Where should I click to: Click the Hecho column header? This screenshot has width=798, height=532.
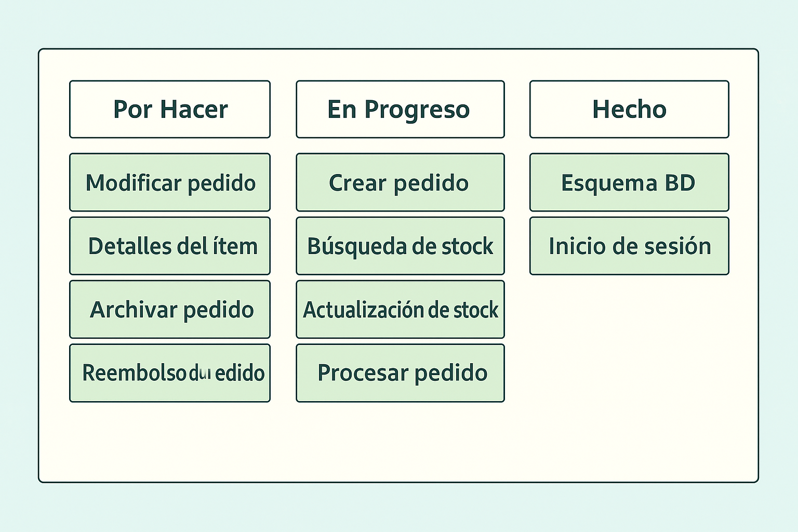point(629,109)
